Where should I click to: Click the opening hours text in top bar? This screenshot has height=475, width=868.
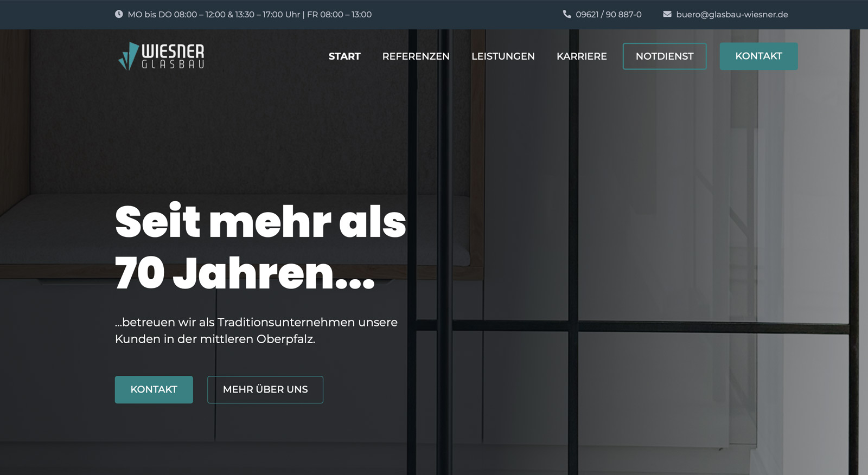tap(250, 15)
